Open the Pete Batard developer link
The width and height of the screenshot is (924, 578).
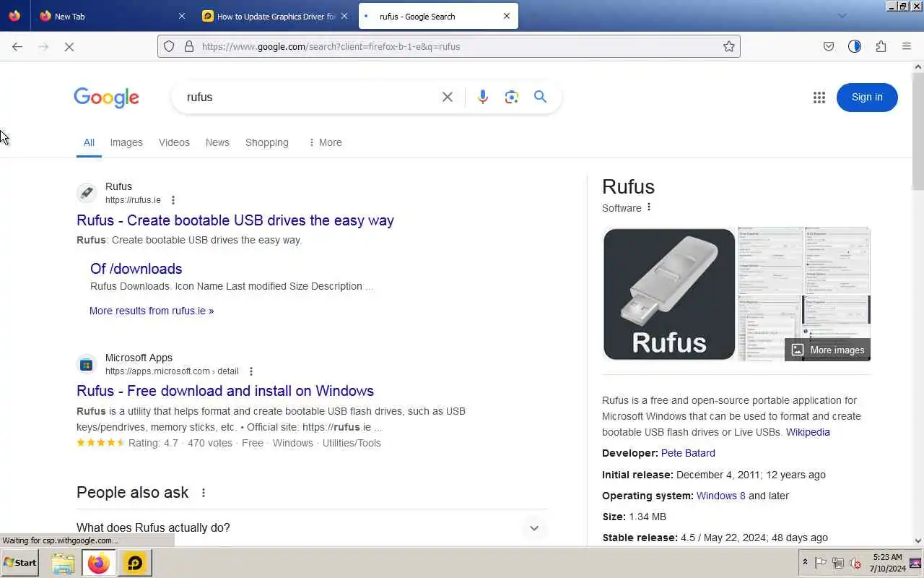(688, 453)
